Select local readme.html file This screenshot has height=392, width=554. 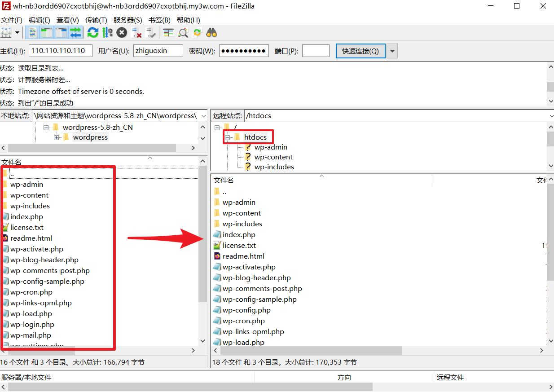click(31, 238)
